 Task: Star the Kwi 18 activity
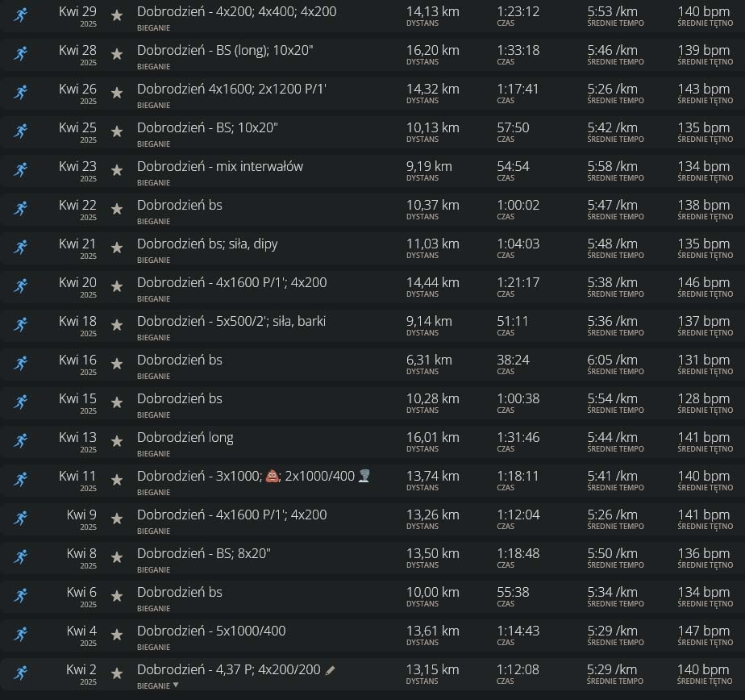[x=117, y=325]
